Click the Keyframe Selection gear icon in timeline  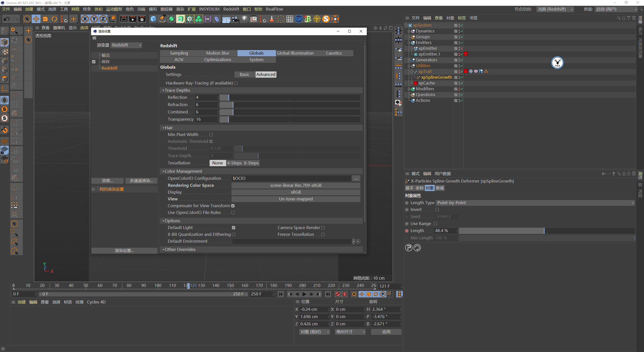[x=354, y=294]
